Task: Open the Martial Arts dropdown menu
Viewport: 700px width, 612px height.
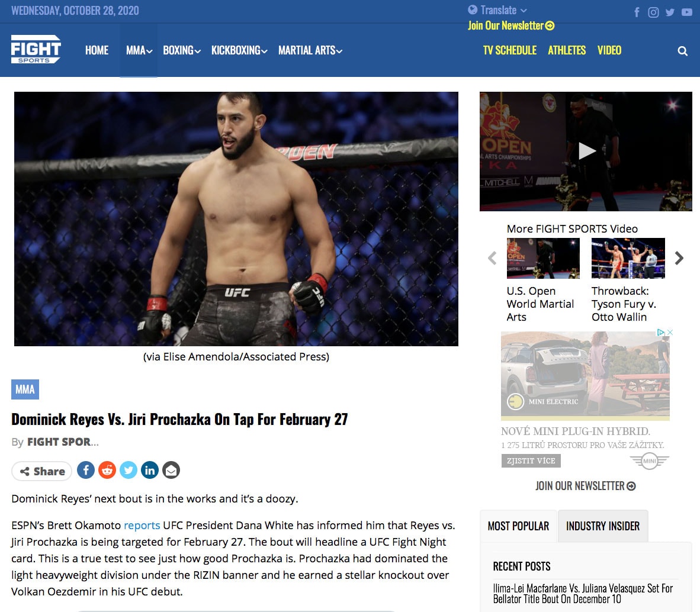Action: coord(310,50)
